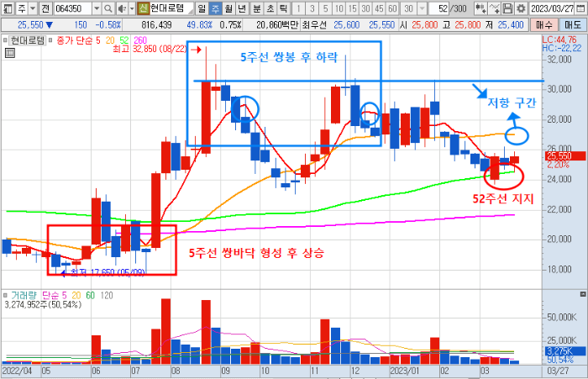
Task: Toggle the left sidebar panel icon
Action: 8,8
